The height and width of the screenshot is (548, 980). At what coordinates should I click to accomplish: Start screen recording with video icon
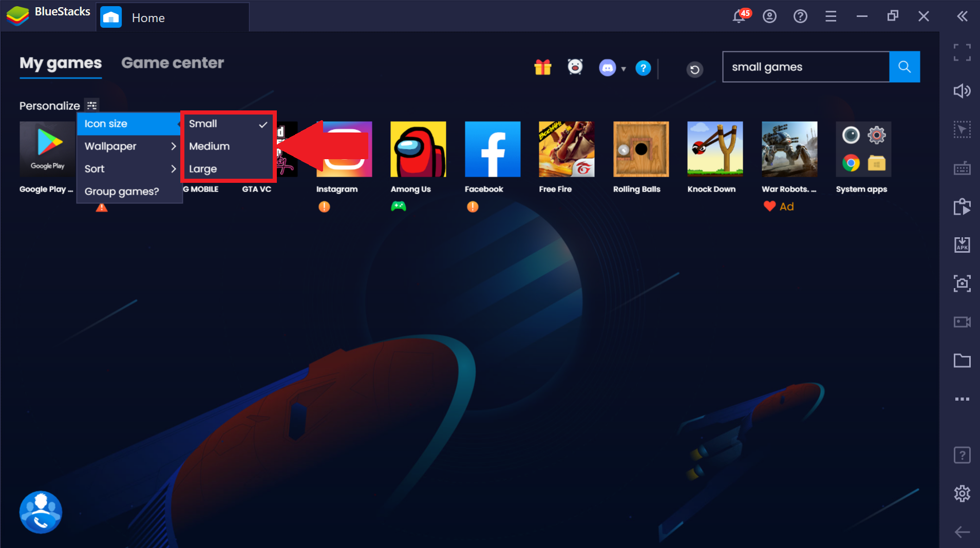point(962,322)
